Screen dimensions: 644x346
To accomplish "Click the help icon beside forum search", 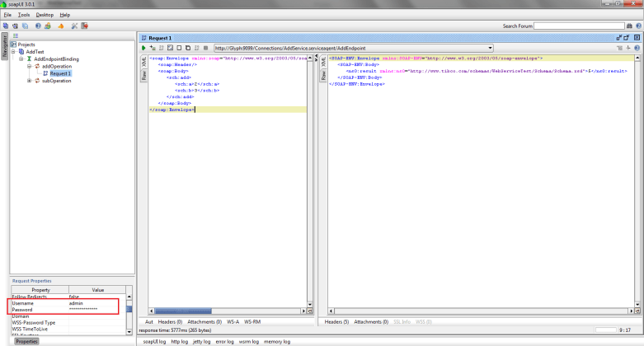I will click(x=638, y=26).
